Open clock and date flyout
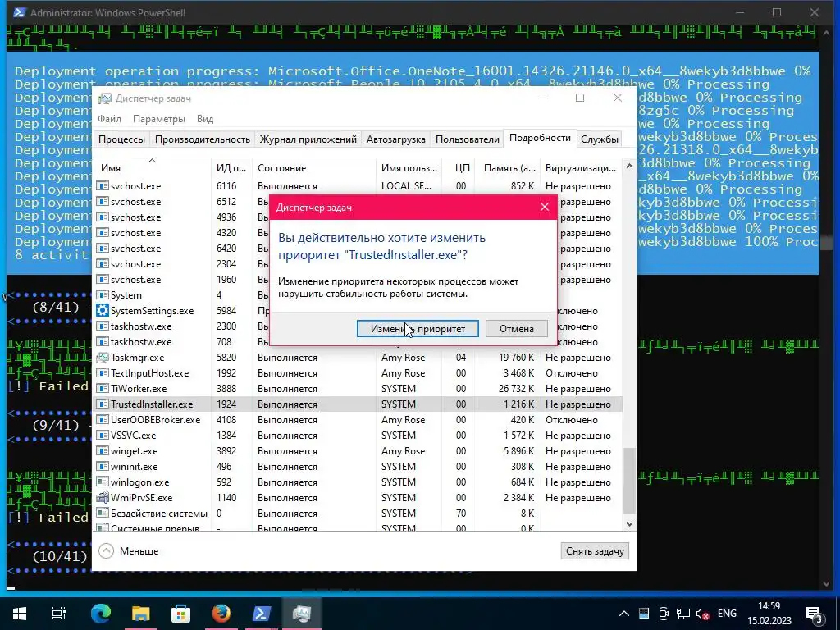 click(769, 613)
